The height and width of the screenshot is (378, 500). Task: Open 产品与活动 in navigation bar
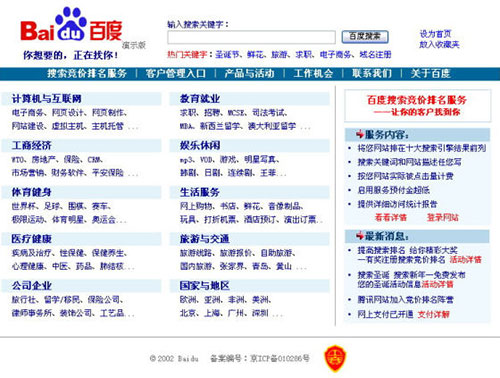click(x=249, y=74)
